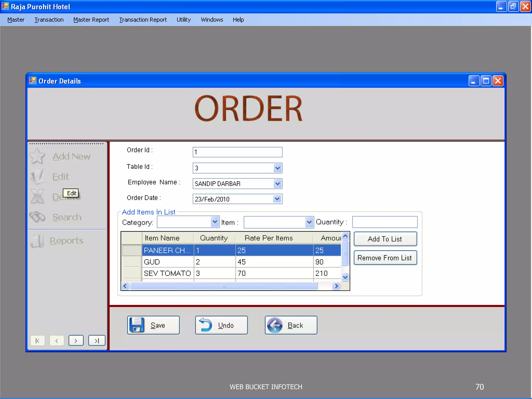Click the Undo arrow icon
This screenshot has width=532, height=399.
205,325
